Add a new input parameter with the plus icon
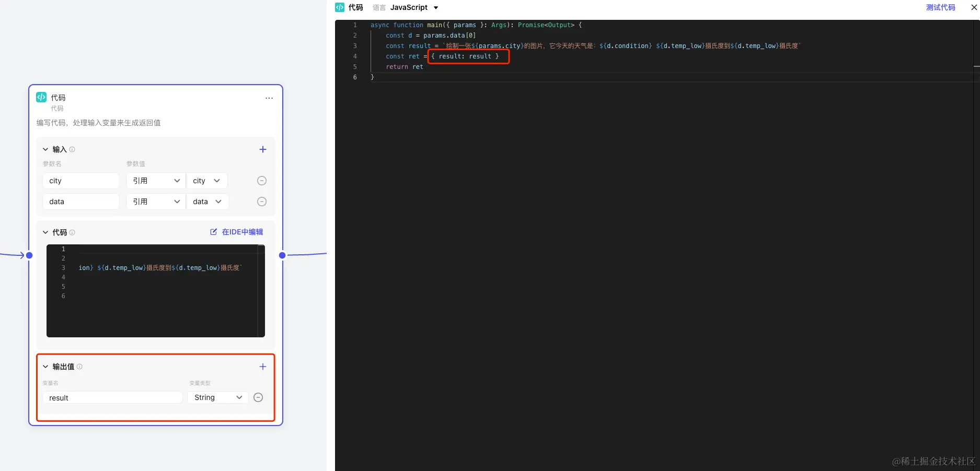 click(263, 149)
